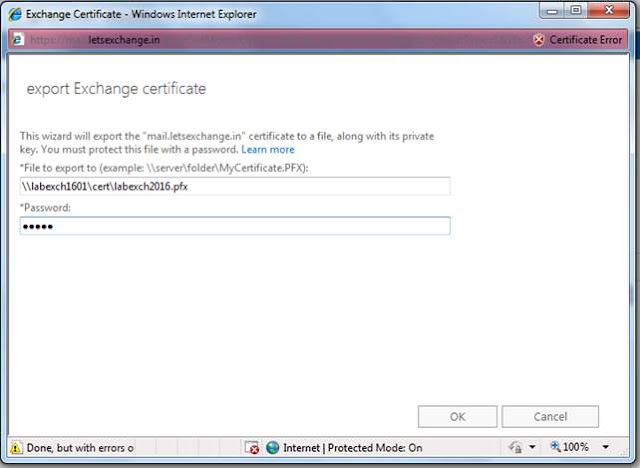Cancel the certificate export
Screen dimensions: 640x468
[x=550, y=417]
